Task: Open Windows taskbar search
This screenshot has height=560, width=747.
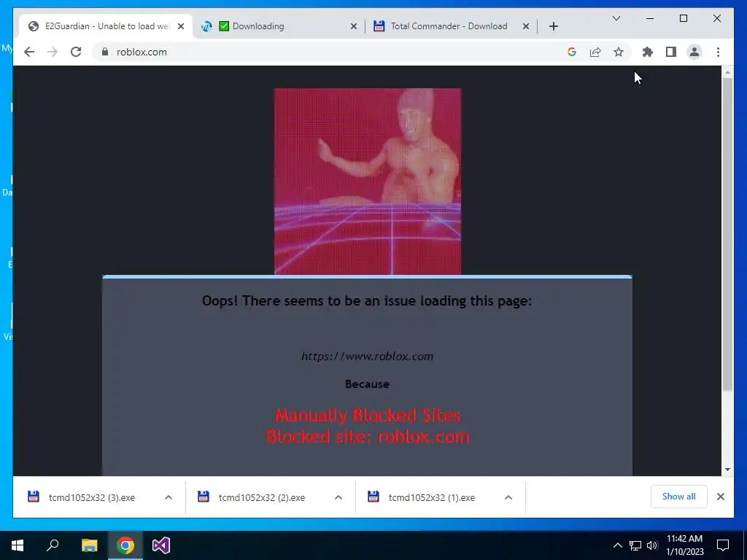Action: coord(53,545)
